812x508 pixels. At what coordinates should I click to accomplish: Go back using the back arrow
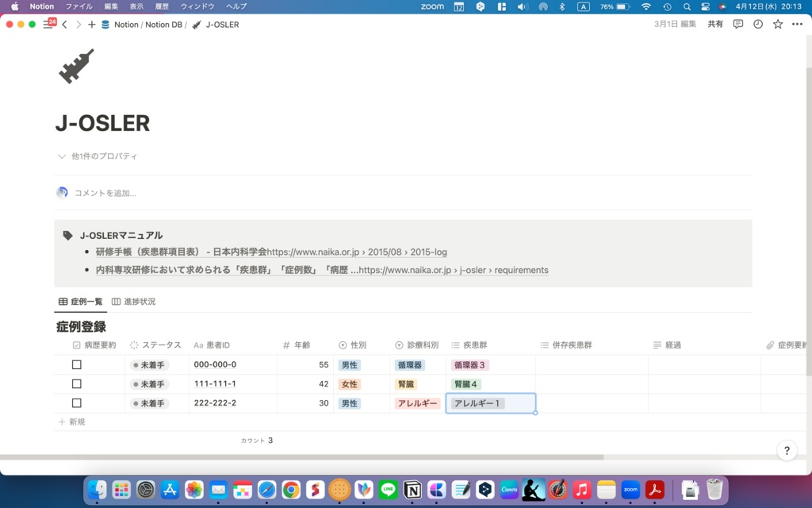pyautogui.click(x=65, y=25)
